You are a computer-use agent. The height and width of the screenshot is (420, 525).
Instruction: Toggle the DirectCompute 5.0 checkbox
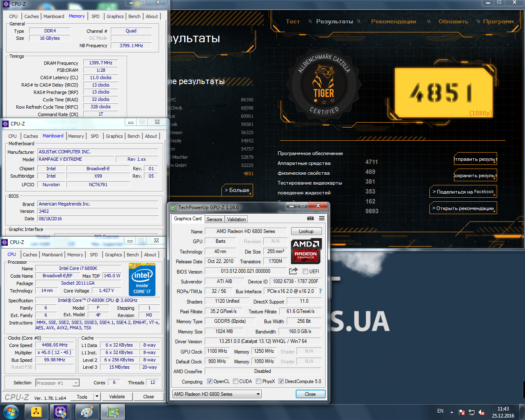tap(281, 381)
